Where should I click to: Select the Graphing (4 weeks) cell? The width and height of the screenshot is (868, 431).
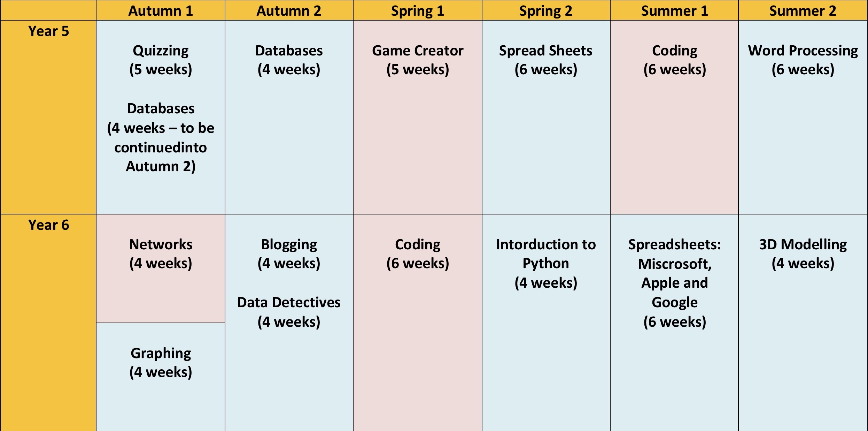[161, 363]
